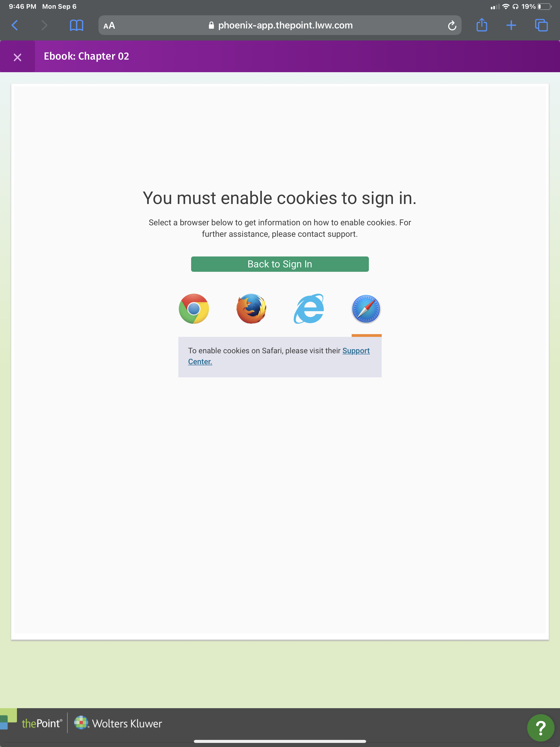The width and height of the screenshot is (560, 747).
Task: Click the new tab plus button
Action: [511, 25]
